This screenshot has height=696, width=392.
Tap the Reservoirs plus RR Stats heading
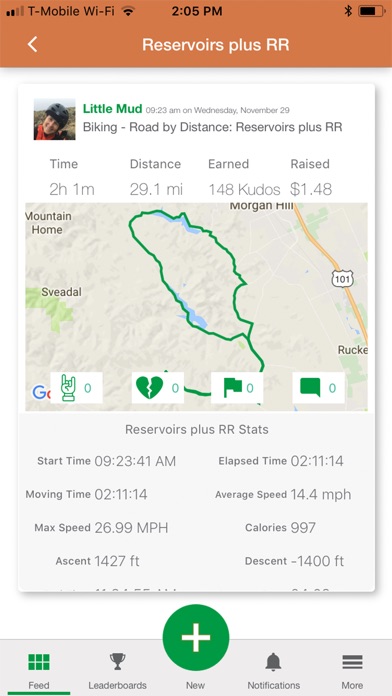196,429
